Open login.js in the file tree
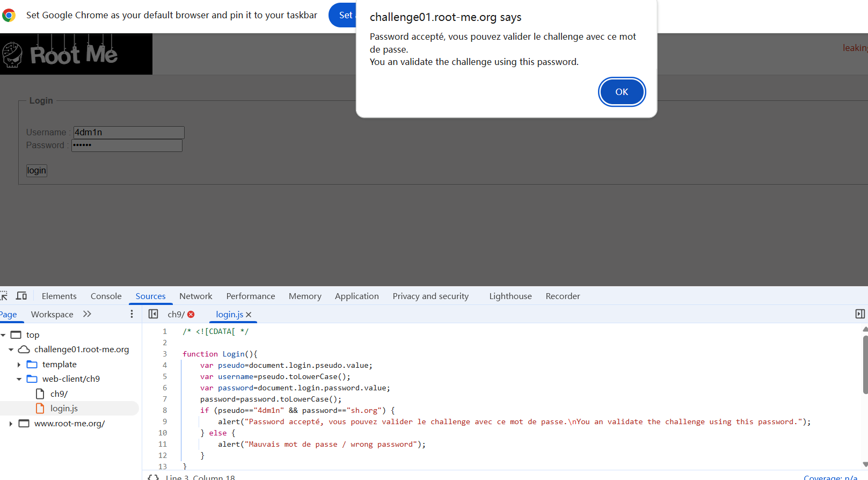 [64, 408]
